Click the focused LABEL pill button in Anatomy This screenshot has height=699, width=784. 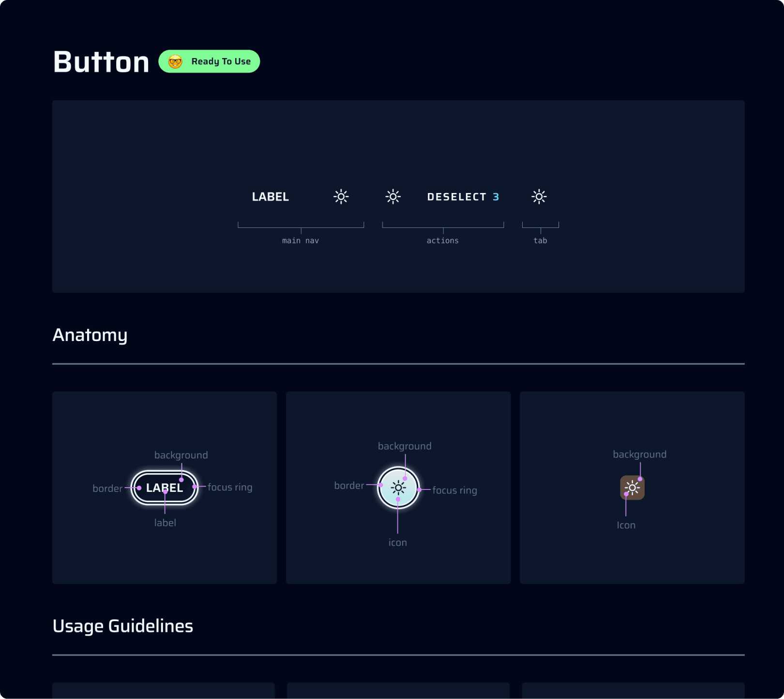click(165, 488)
